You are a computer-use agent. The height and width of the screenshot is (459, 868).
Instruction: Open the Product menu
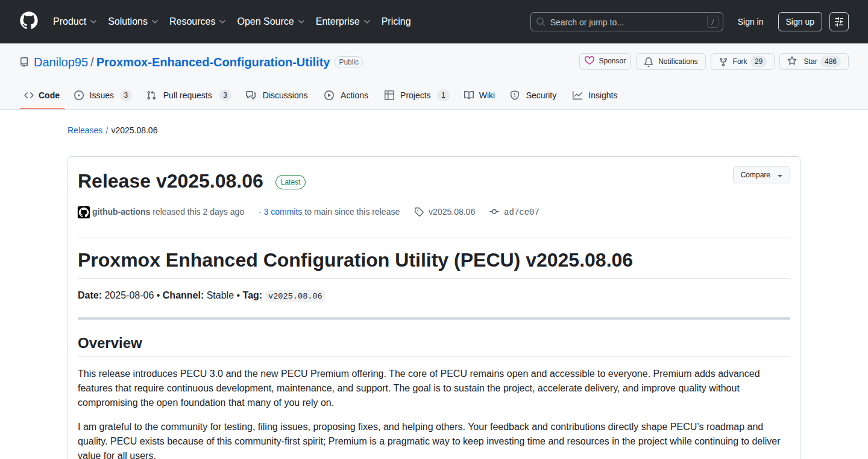coord(75,21)
